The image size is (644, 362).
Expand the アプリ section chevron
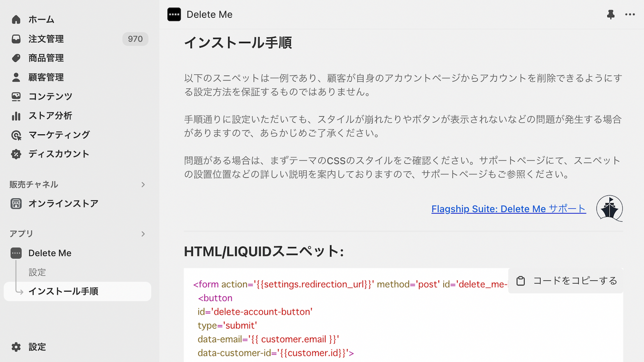coord(143,234)
